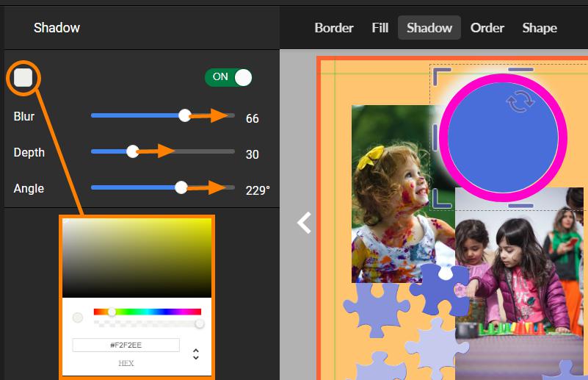Click the top-left corner resize handle
588x380 pixels.
click(441, 76)
